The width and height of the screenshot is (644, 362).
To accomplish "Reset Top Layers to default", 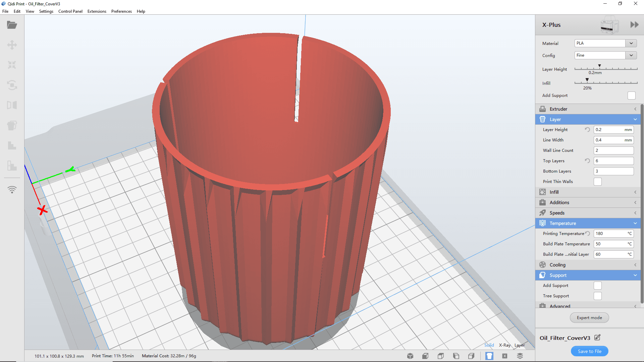I will pyautogui.click(x=587, y=161).
